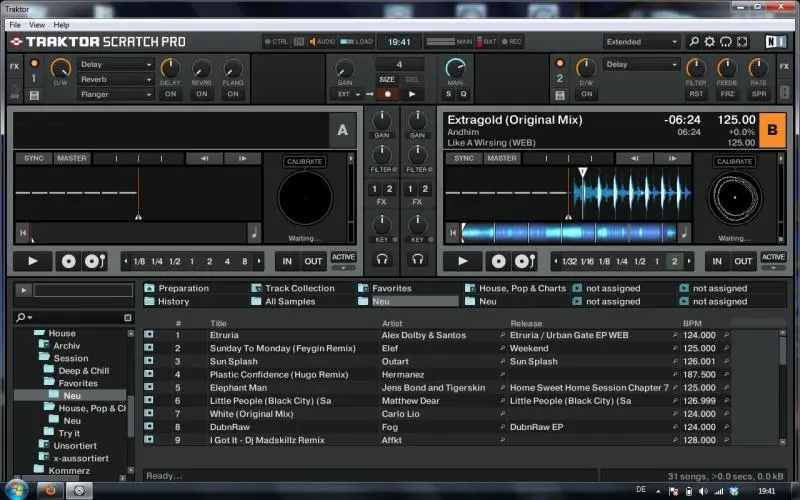Toggle MASTER on deck B
The height and width of the screenshot is (500, 800).
(x=501, y=158)
